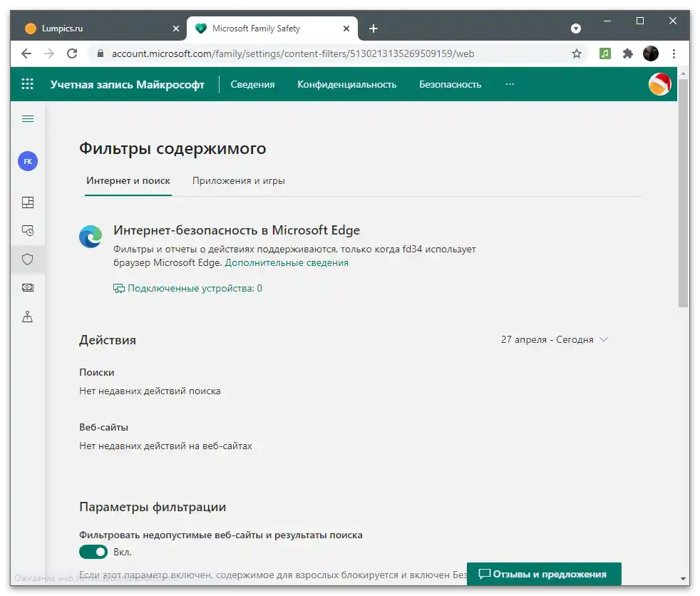Select the Microsoft Family Safety browser tab
700x596 pixels.
pyautogui.click(x=272, y=29)
